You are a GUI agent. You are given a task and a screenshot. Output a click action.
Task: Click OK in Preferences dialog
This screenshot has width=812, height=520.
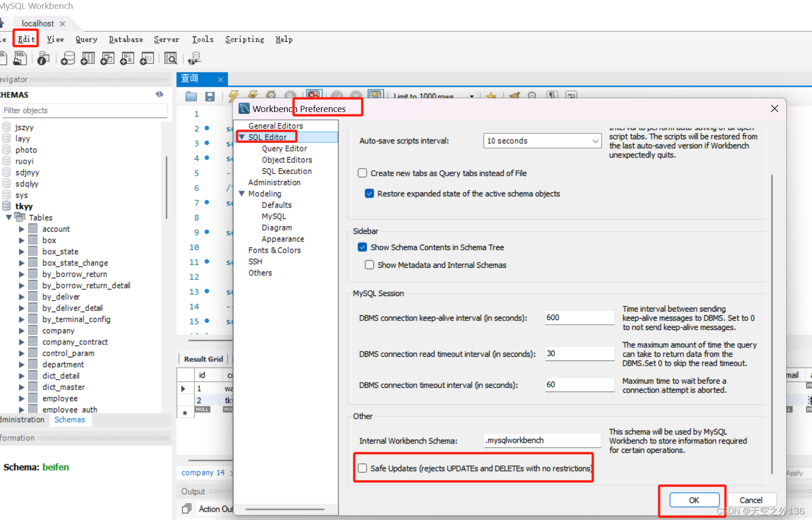(694, 500)
